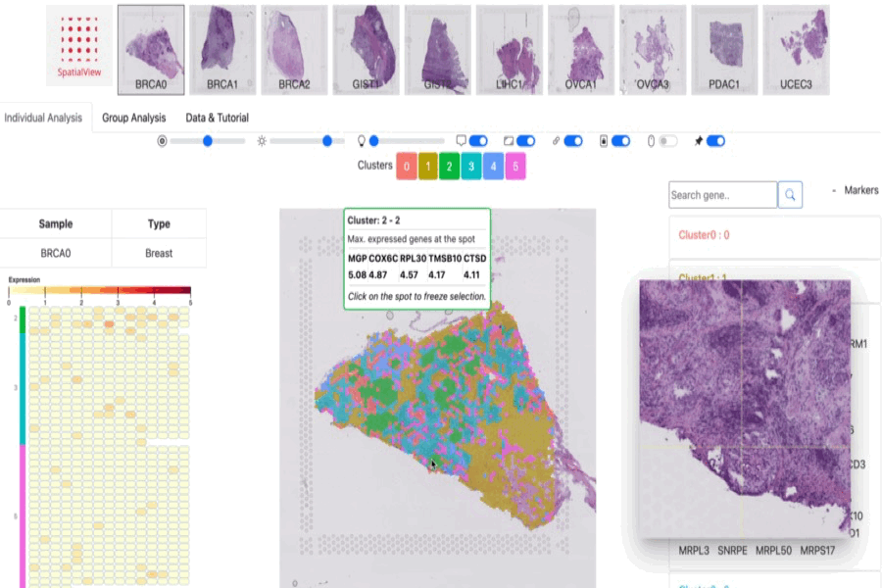The height and width of the screenshot is (588, 882).
Task: Click the spot size circle icon
Action: [162, 141]
